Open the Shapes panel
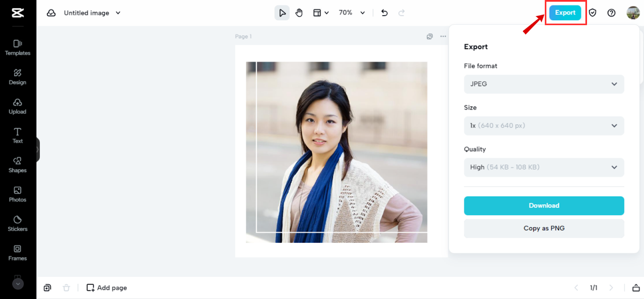 18,165
